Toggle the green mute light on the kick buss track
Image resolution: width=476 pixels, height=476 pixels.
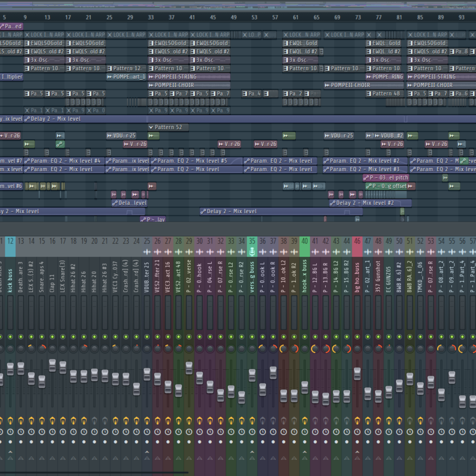coord(11,336)
